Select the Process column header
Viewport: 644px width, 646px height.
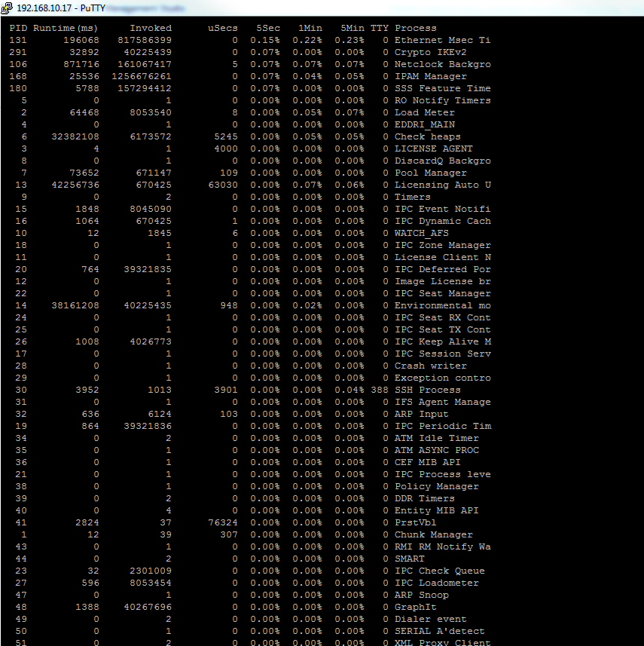click(x=415, y=27)
